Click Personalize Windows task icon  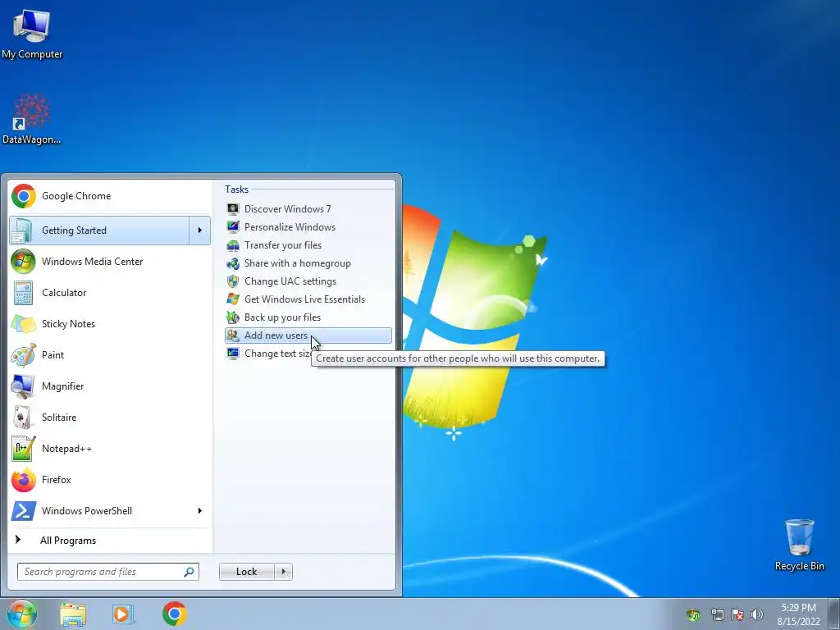coord(232,227)
